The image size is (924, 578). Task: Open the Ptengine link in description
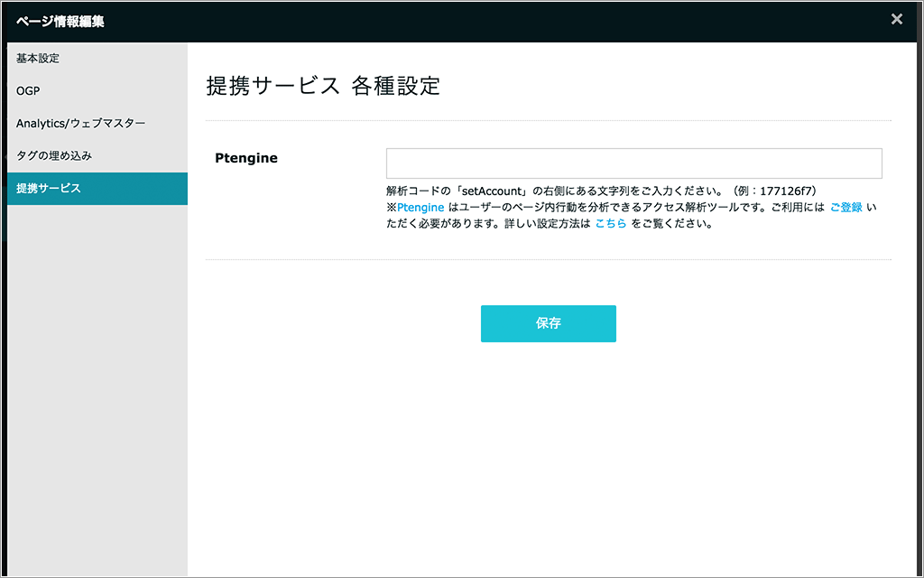[x=420, y=208]
